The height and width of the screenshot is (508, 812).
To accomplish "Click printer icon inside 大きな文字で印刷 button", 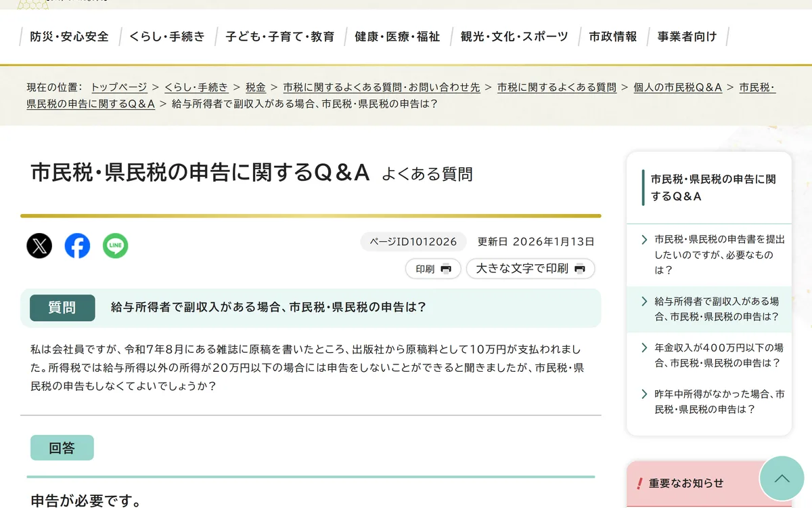I will pos(580,269).
